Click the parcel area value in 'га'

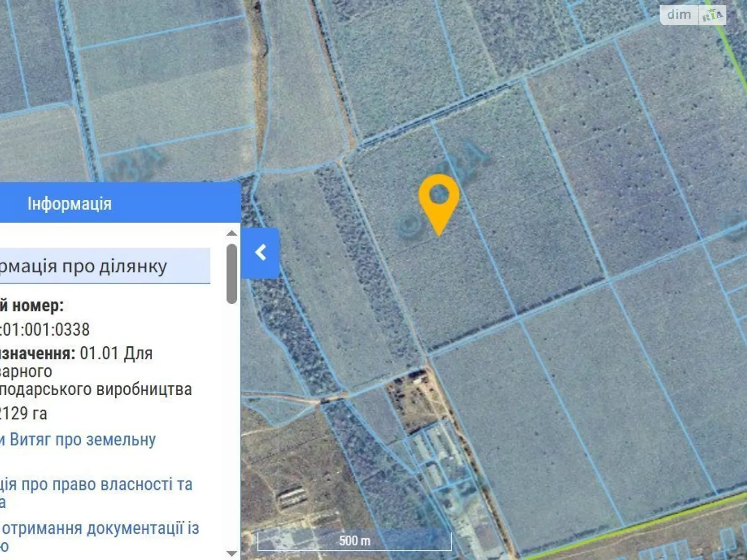tap(23, 413)
